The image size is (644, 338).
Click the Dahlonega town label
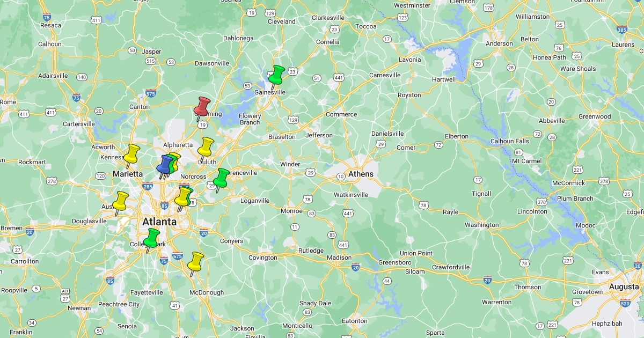238,38
